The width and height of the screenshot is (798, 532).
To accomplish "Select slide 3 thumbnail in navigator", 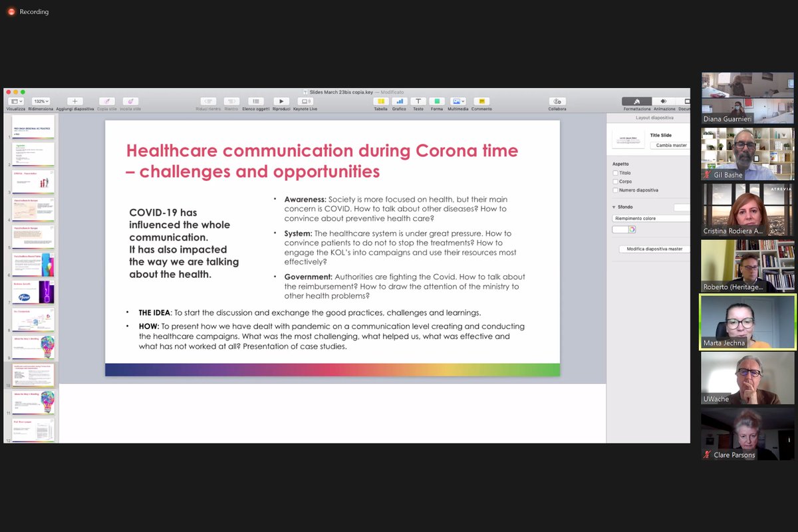I will coord(33,182).
